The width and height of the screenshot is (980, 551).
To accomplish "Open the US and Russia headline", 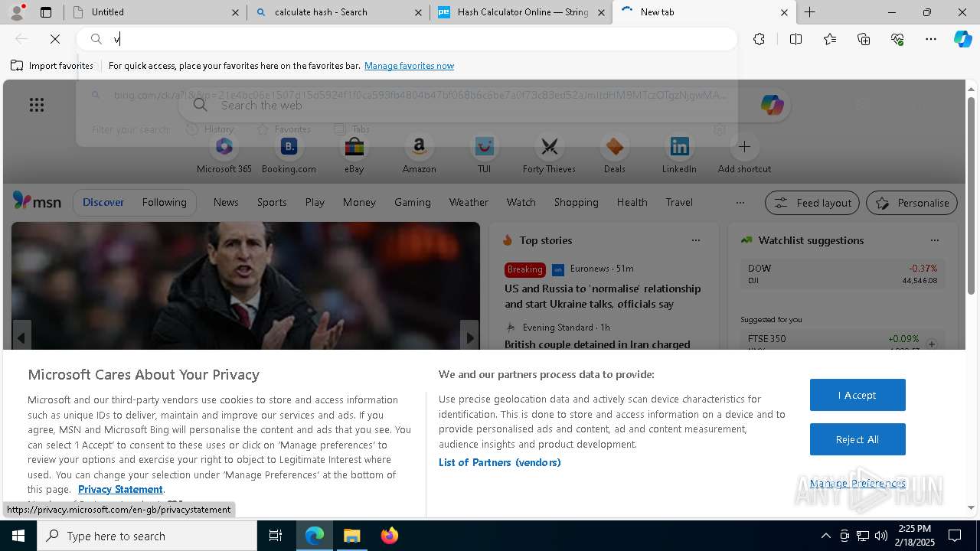I will pos(603,296).
